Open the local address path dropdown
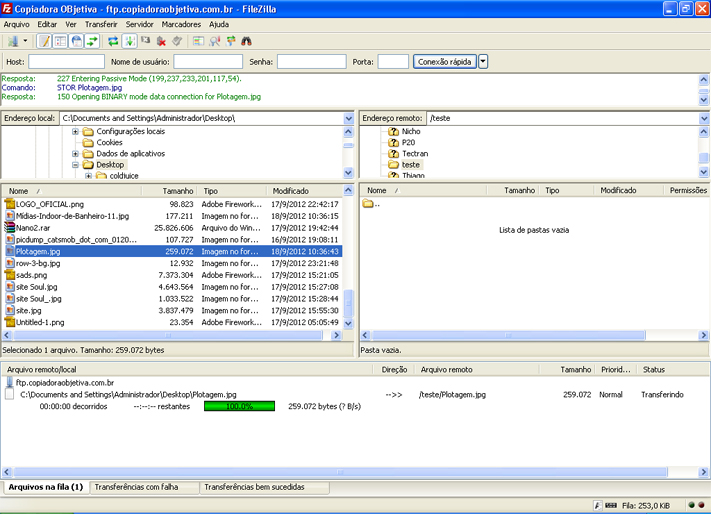The image size is (711, 514). 348,118
